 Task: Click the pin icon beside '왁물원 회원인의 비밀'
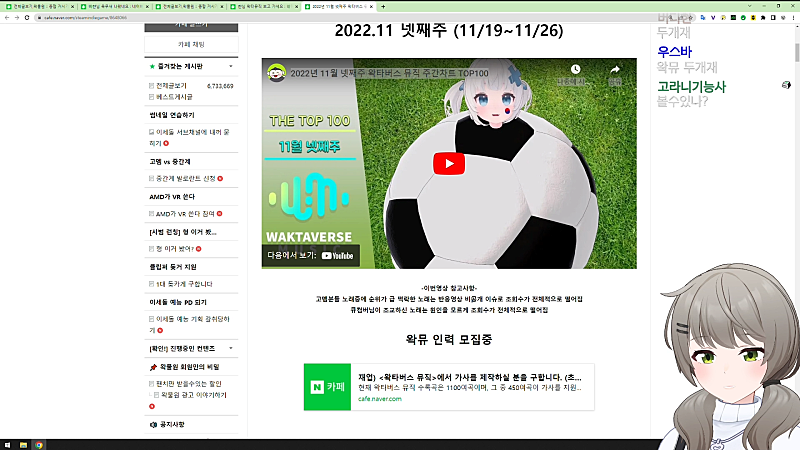[153, 367]
